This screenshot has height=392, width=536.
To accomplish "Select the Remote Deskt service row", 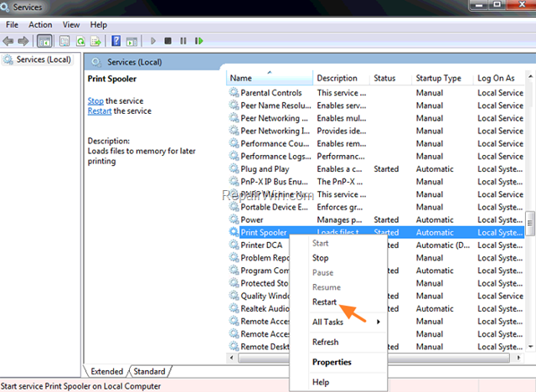I will click(375, 346).
